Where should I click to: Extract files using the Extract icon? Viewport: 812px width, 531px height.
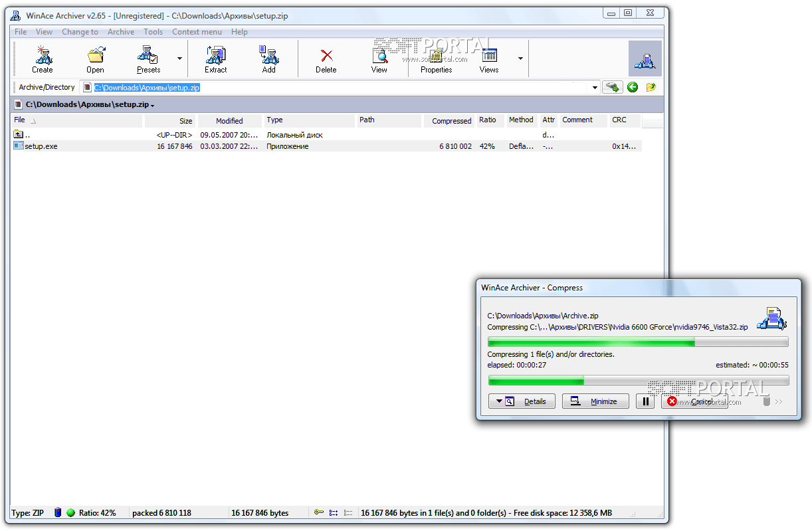[215, 54]
